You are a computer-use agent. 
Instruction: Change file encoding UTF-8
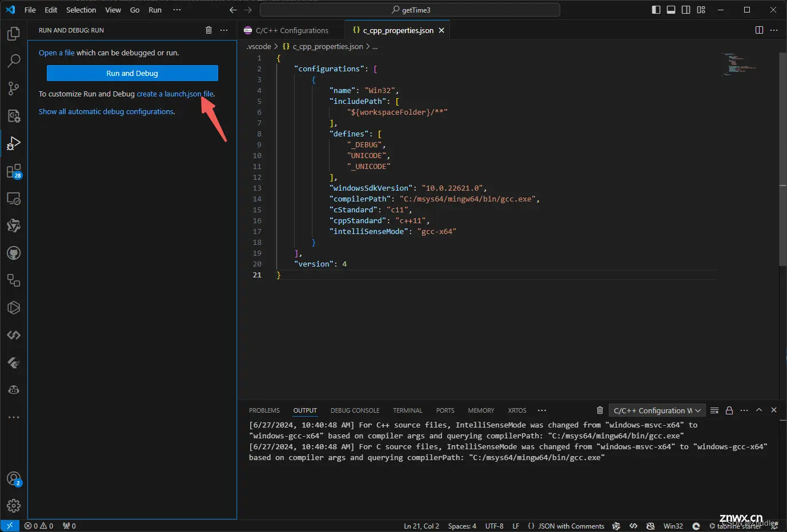[x=495, y=526]
